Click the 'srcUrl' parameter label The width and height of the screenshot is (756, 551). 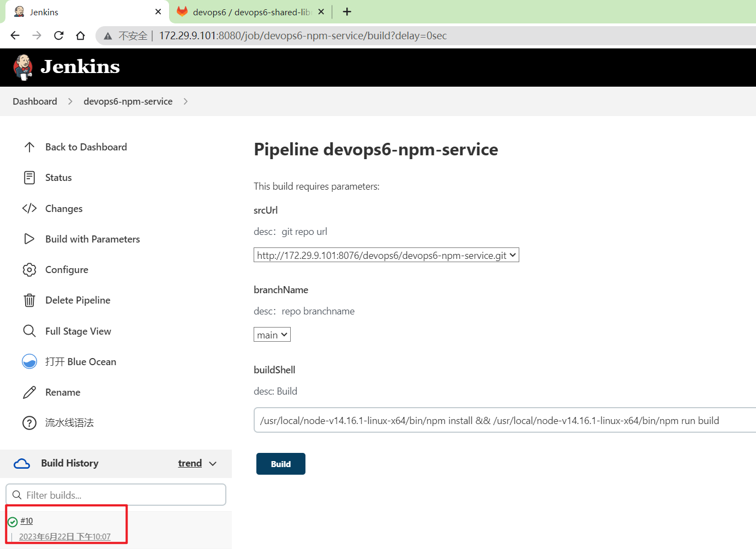pos(266,210)
